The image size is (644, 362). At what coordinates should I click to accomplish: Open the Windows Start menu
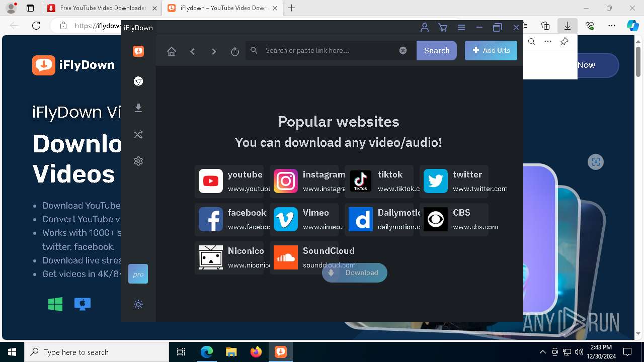[x=12, y=352]
